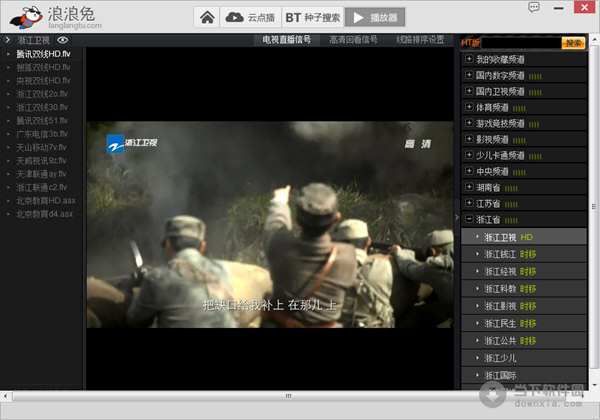Expand 中央频道 group

click(x=469, y=171)
